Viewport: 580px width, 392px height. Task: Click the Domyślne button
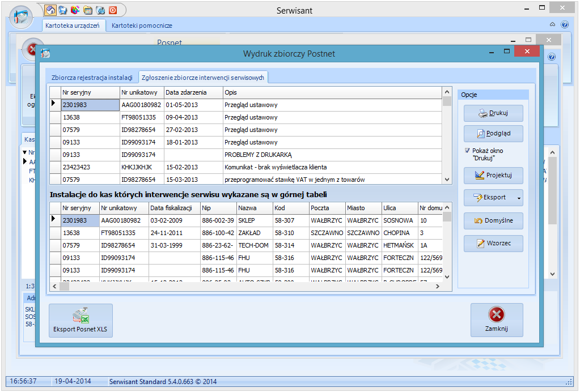[x=493, y=220]
